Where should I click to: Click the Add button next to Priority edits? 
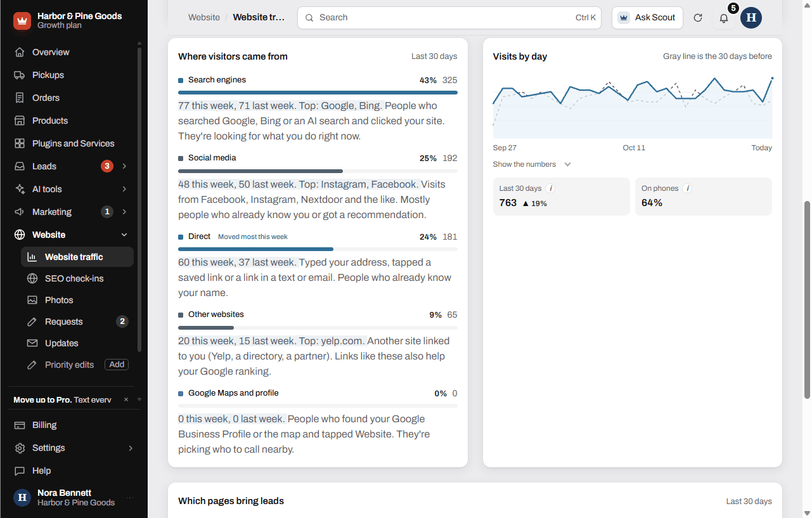(117, 365)
